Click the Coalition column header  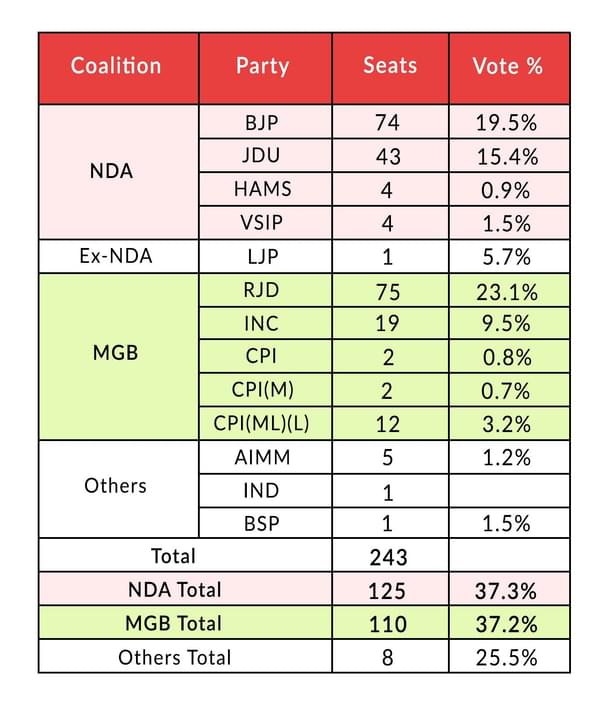coord(117,67)
